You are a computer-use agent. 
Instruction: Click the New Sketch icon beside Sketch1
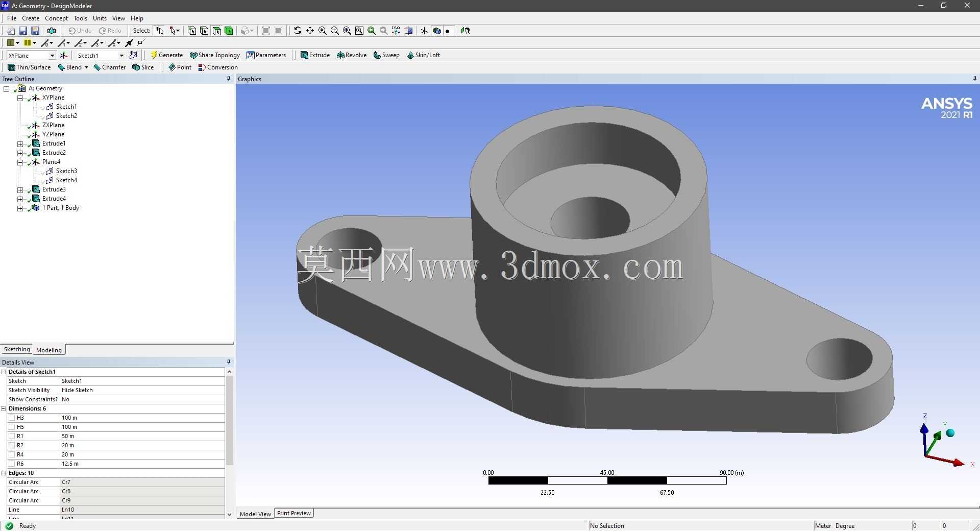coord(134,55)
